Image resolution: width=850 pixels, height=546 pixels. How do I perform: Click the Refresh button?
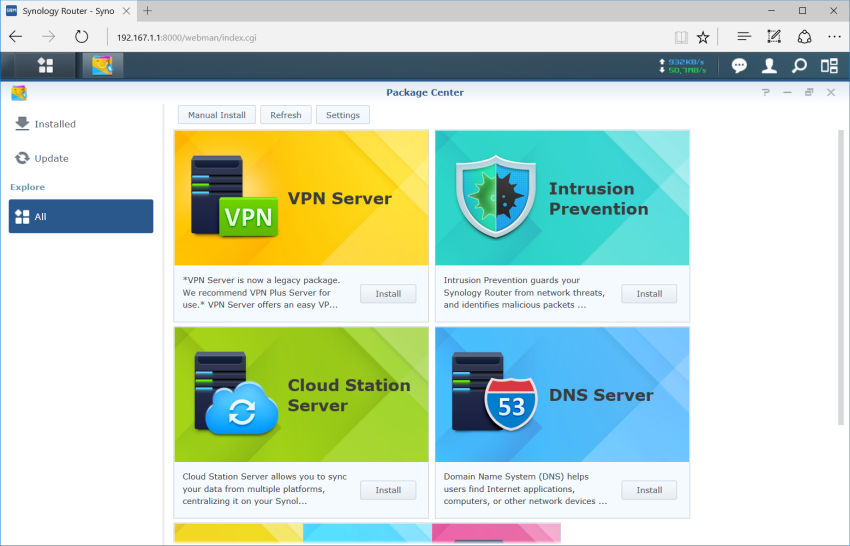pos(286,115)
